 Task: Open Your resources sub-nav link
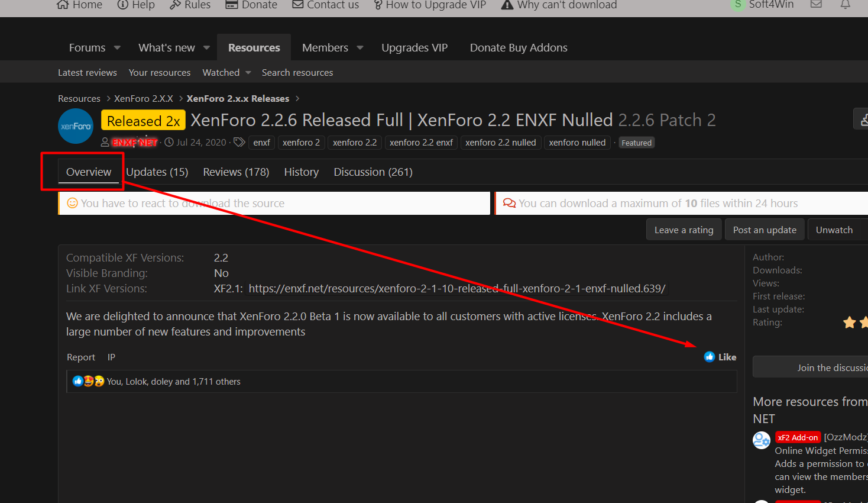tap(160, 72)
